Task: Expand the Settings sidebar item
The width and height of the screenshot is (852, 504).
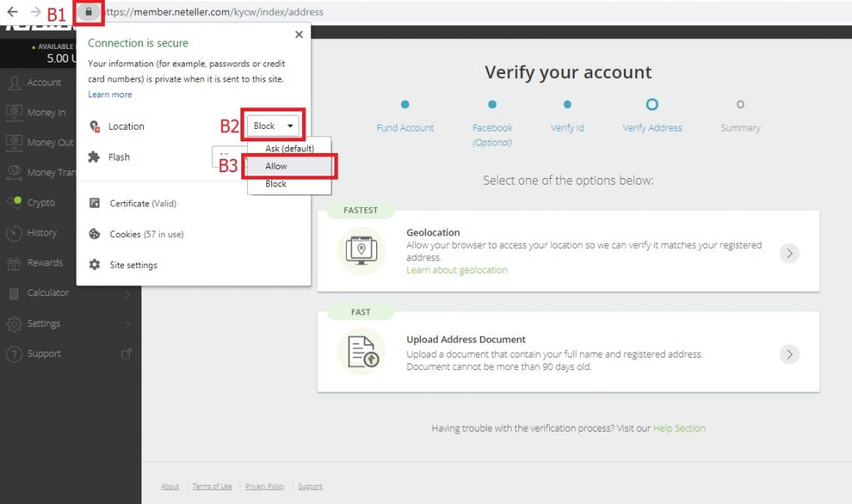Action: [x=43, y=324]
